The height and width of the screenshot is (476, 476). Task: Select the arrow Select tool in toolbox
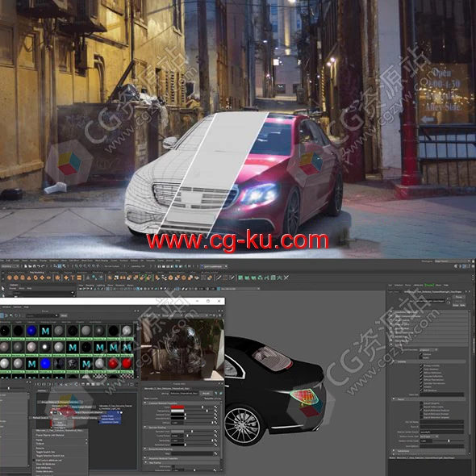point(2,288)
